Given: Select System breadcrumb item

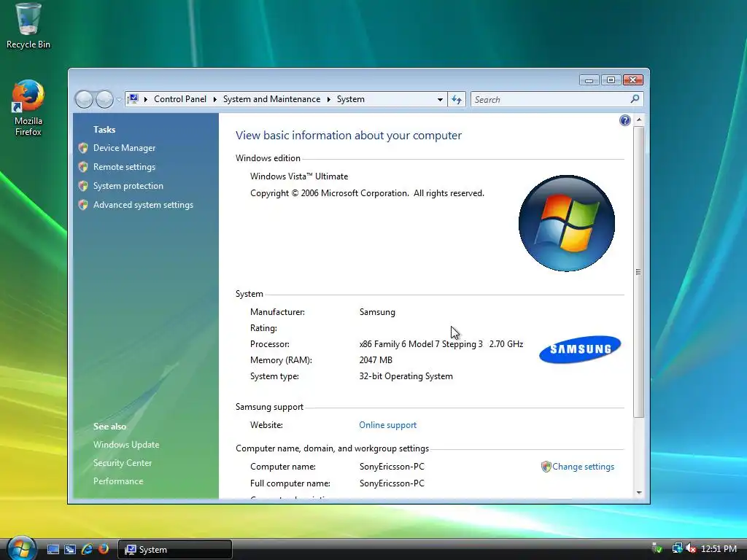Looking at the screenshot, I should click(351, 99).
